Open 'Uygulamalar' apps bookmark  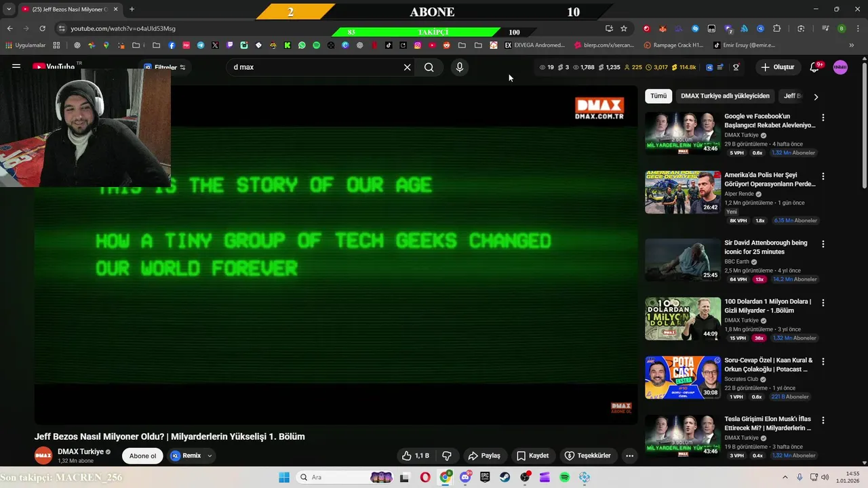[x=26, y=45]
